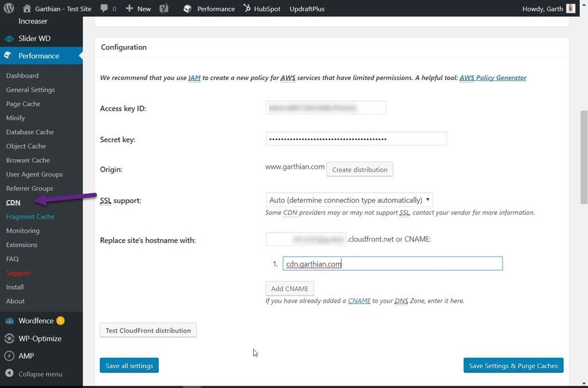Select the CDN submenu item
This screenshot has width=588, height=388.
(x=13, y=203)
